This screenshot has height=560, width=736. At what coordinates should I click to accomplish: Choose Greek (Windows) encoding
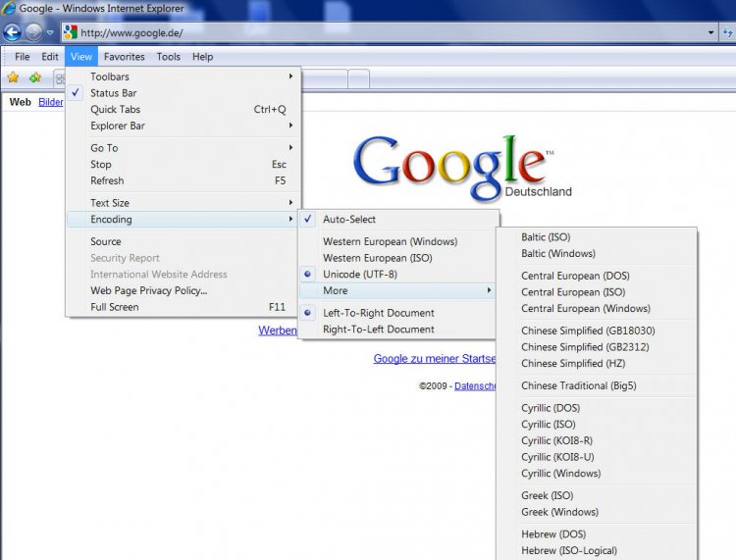[597, 512]
